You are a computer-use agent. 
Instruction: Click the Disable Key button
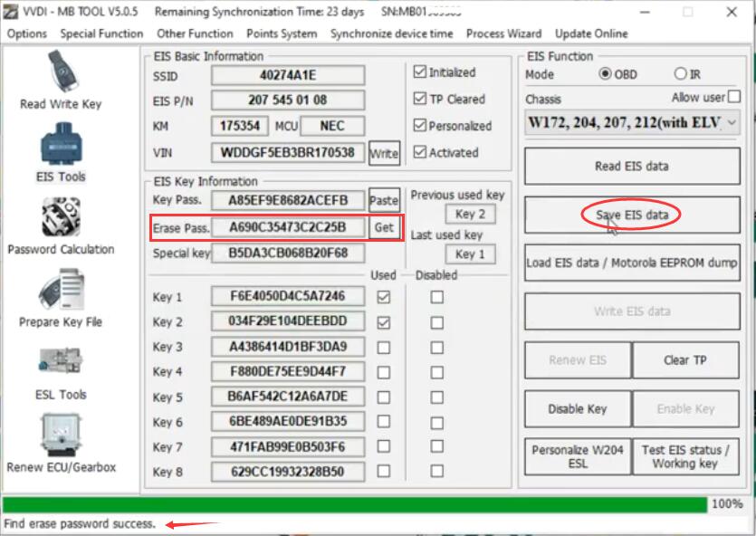click(x=578, y=408)
